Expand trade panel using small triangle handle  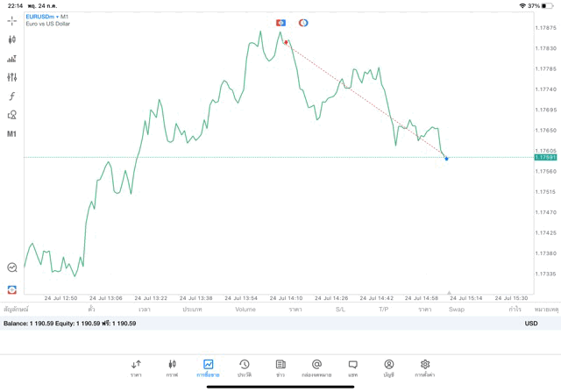(x=450, y=293)
